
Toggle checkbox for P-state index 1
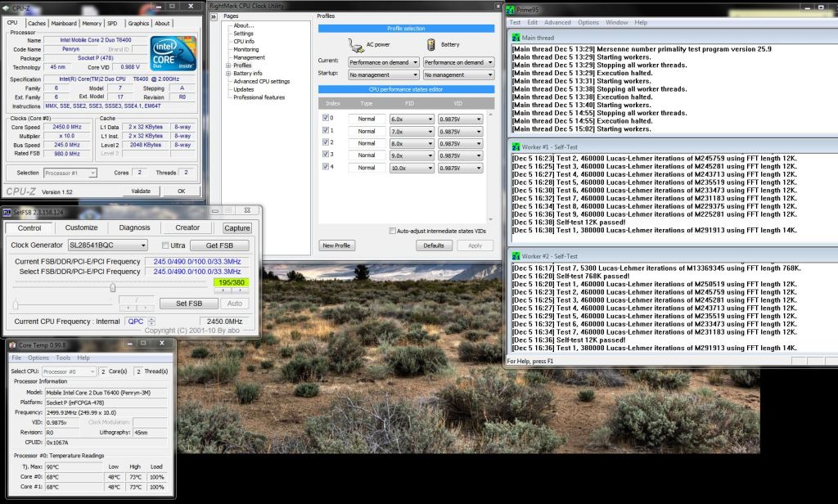tap(326, 130)
